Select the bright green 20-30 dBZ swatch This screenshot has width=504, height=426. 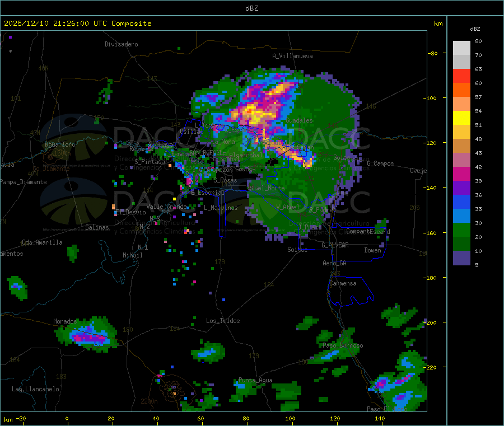pyautogui.click(x=461, y=230)
